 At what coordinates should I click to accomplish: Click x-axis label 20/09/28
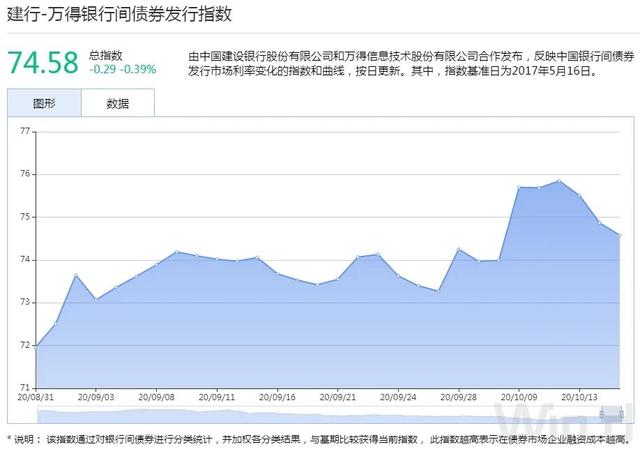click(458, 397)
